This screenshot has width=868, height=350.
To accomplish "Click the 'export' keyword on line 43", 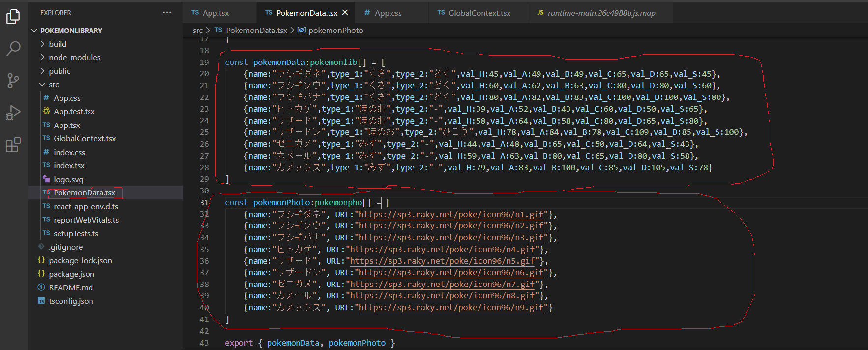I will coord(239,343).
